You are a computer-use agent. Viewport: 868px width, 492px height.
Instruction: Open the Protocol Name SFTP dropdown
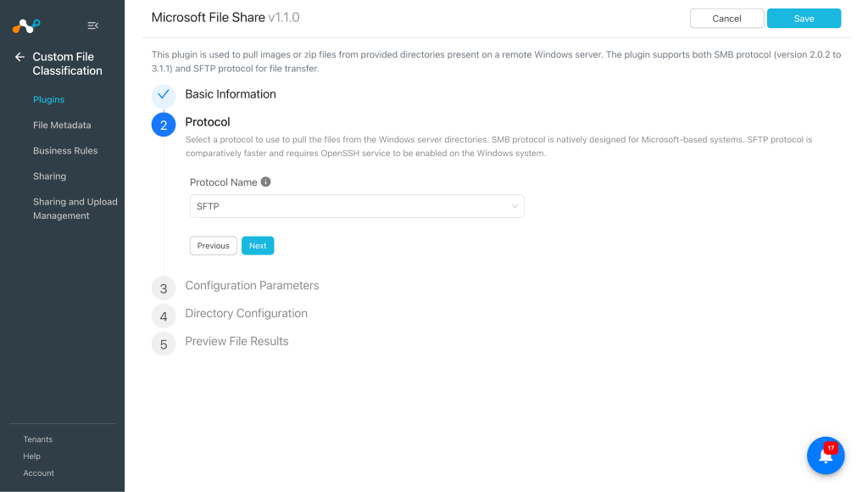pyautogui.click(x=357, y=206)
